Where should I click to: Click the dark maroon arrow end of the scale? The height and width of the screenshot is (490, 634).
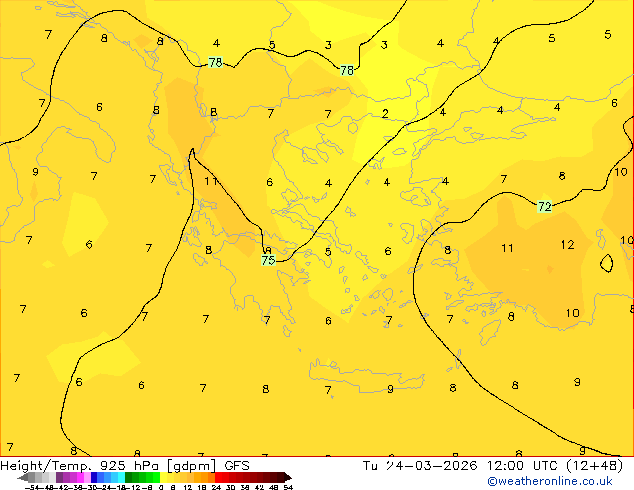point(287,478)
